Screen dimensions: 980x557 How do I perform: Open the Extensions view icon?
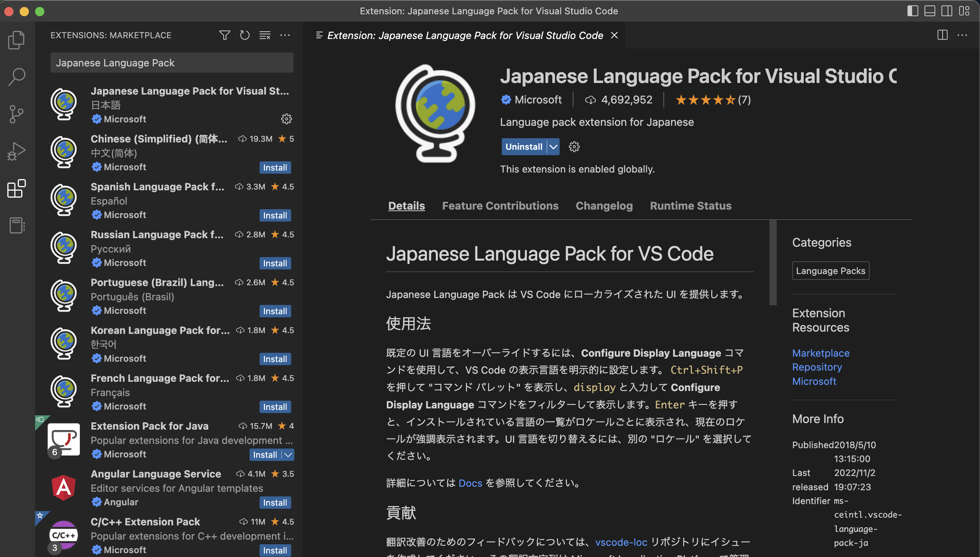17,188
